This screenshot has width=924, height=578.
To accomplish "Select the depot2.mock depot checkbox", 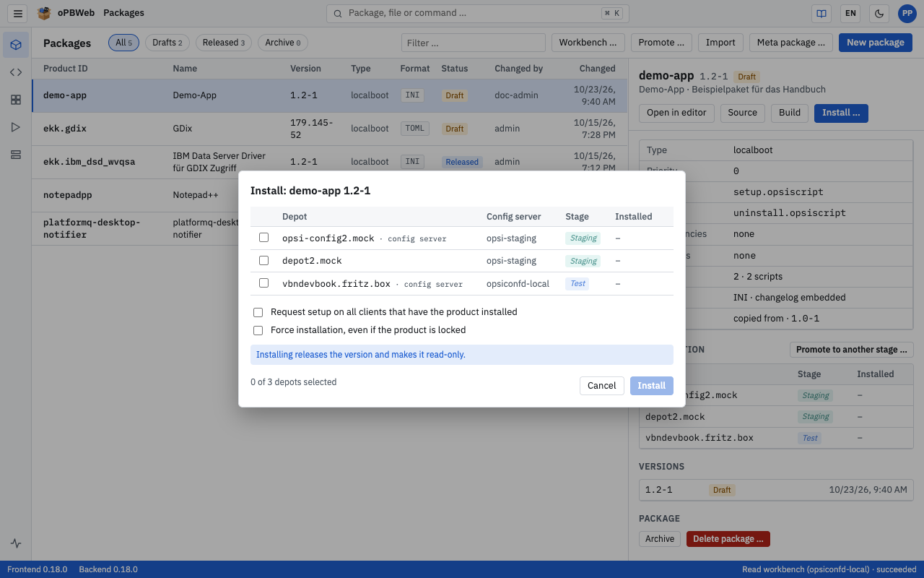I will 263,260.
